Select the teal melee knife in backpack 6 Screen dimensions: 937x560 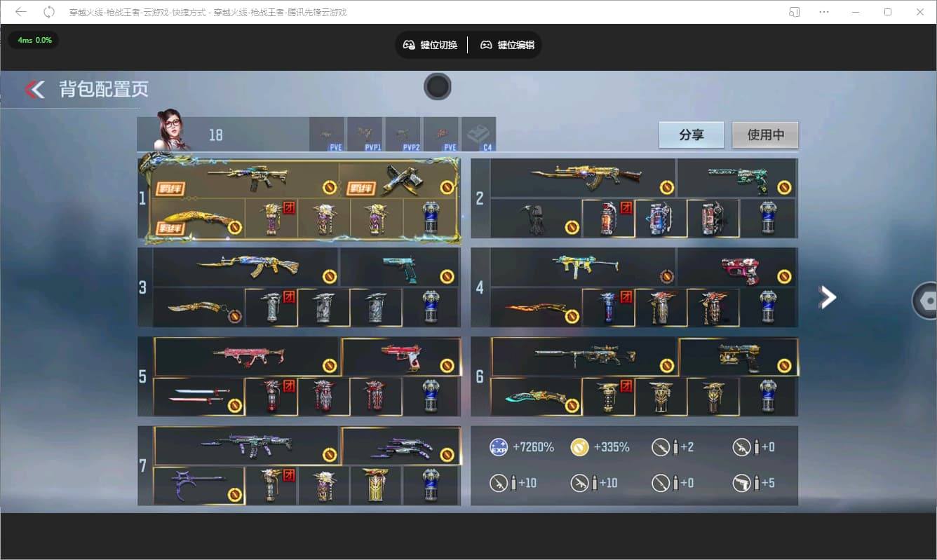click(x=536, y=397)
